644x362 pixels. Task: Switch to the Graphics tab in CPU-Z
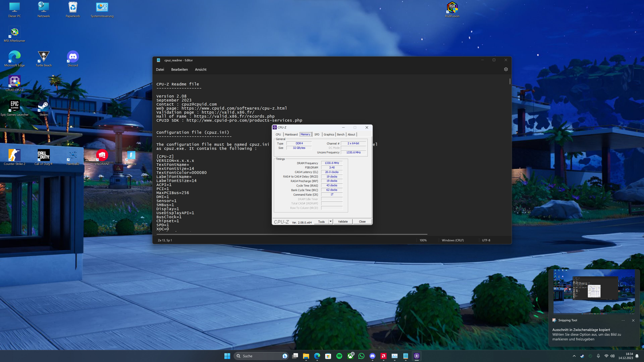[x=329, y=134]
